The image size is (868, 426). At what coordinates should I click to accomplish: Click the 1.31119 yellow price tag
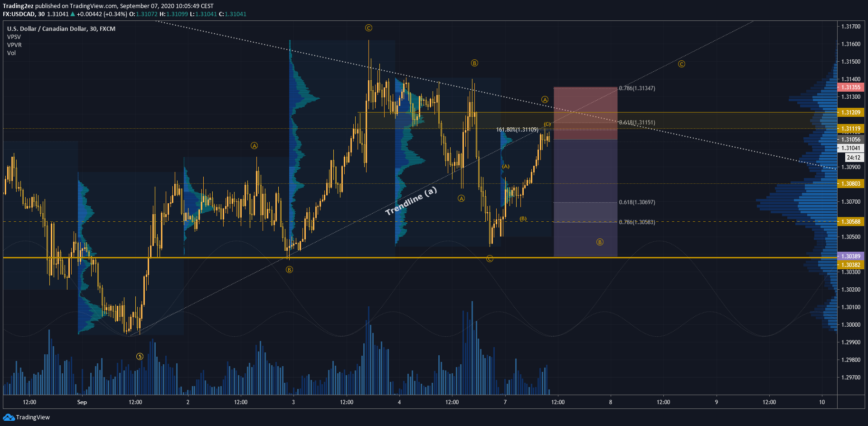(x=850, y=129)
